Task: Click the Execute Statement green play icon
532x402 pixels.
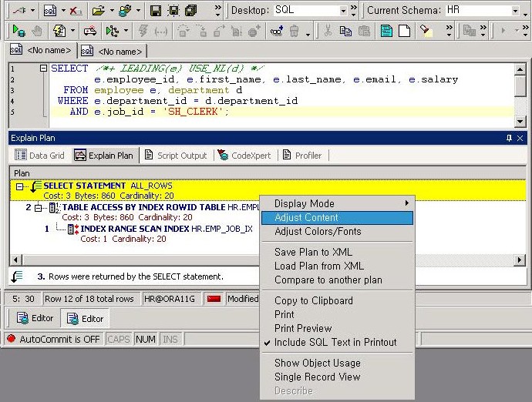Action: pos(19,32)
